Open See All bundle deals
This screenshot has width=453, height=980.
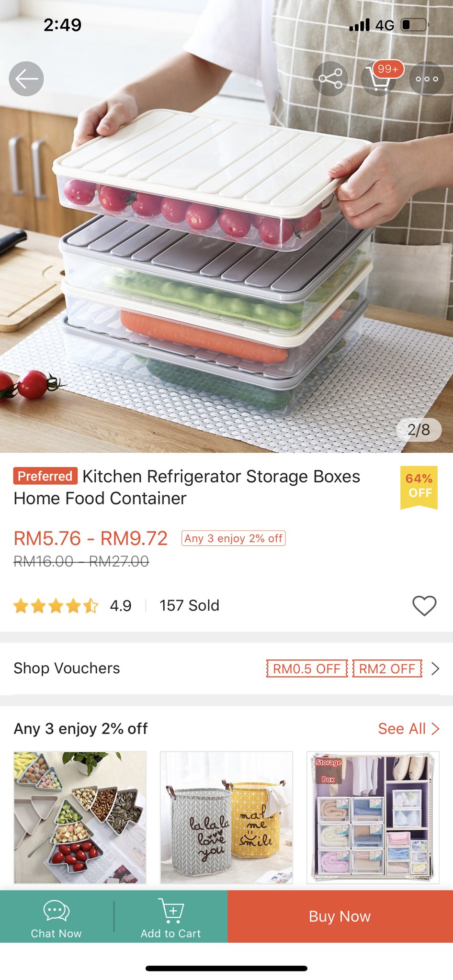[x=408, y=729]
